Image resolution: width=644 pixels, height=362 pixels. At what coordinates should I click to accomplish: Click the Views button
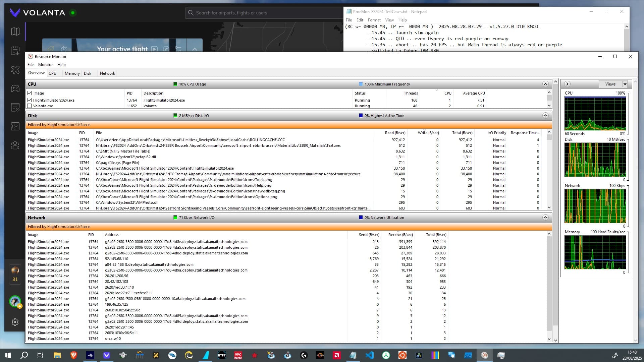click(x=610, y=84)
